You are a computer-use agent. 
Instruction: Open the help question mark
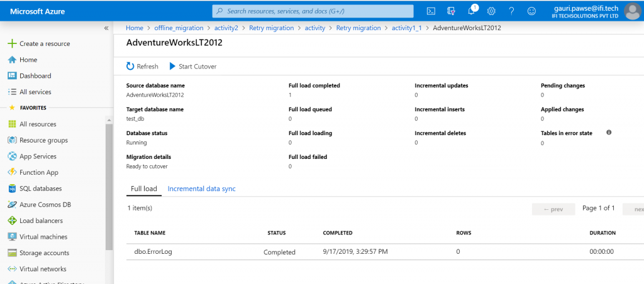[x=511, y=11]
